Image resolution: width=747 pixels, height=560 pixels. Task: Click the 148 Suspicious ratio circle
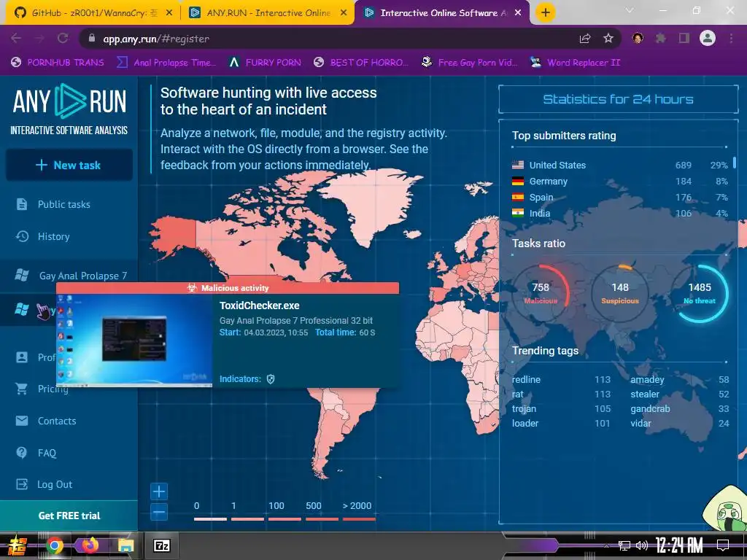tap(620, 293)
